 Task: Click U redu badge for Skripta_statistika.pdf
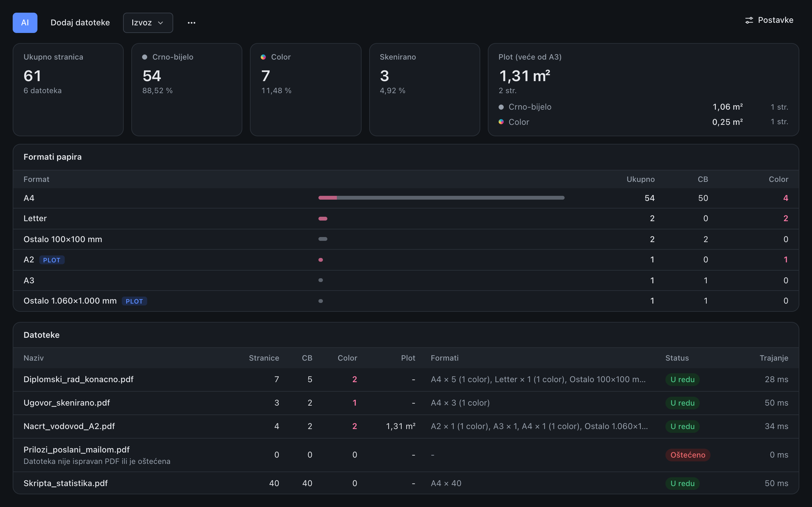pyautogui.click(x=682, y=483)
